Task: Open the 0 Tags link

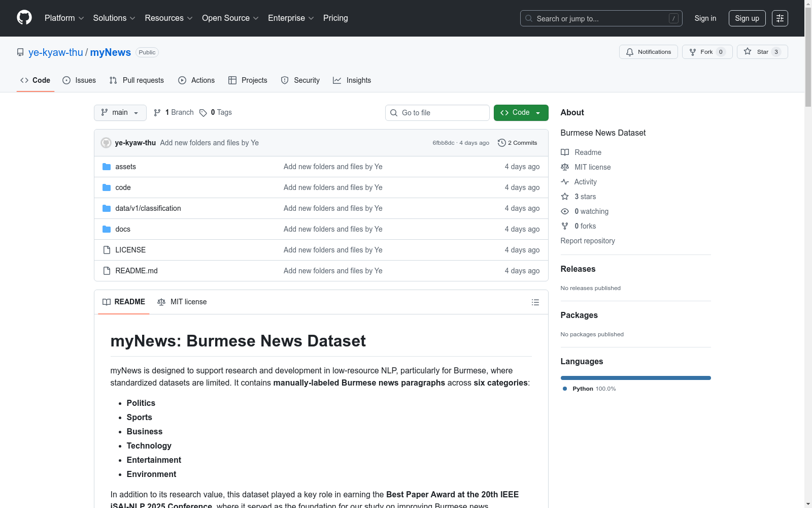Action: coord(216,113)
